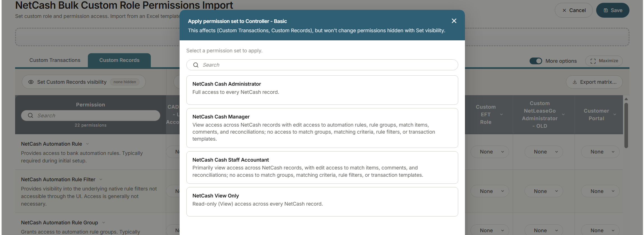644x235 pixels.
Task: Click the Export matrix button
Action: coord(594,82)
